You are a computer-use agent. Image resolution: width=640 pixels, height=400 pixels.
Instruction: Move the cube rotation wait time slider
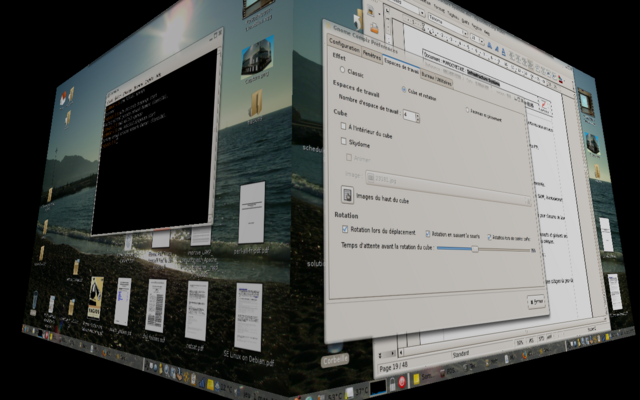(475, 249)
